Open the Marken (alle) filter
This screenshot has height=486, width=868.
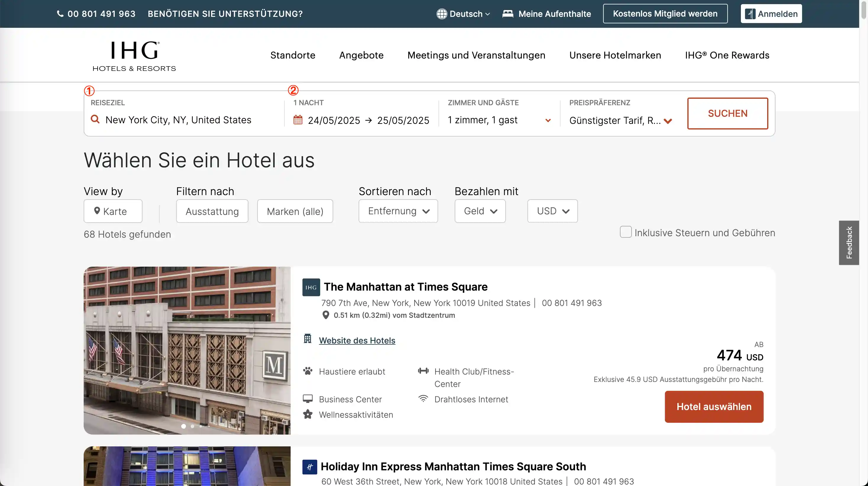[x=295, y=211]
